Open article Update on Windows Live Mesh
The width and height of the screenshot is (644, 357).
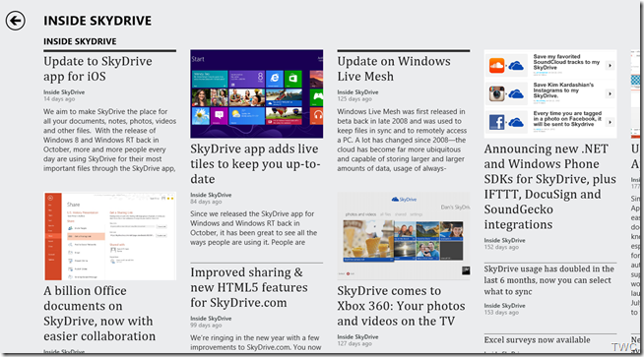pos(394,69)
